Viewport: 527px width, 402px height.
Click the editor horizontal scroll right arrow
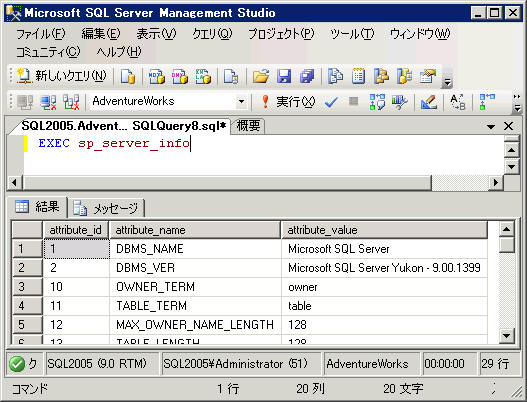(x=495, y=183)
